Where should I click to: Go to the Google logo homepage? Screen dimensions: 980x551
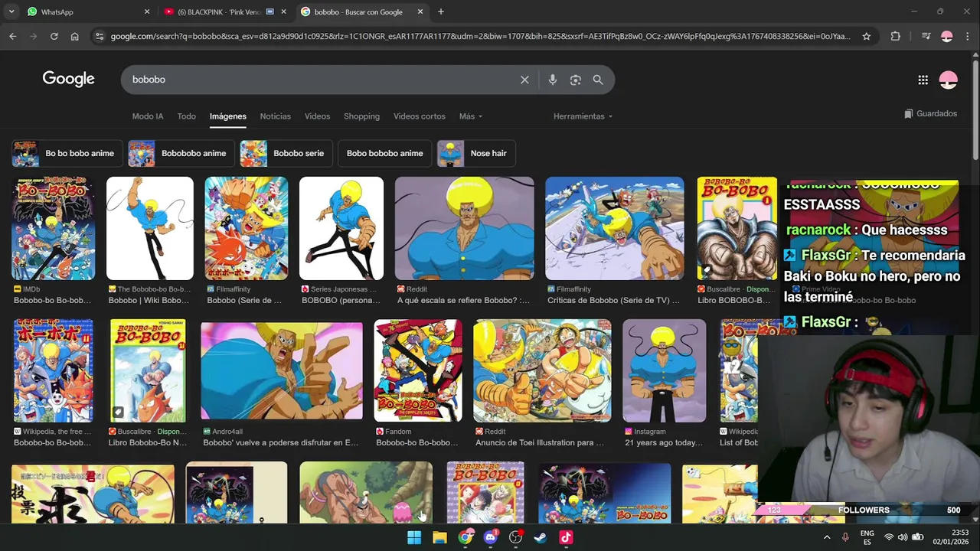coord(68,79)
